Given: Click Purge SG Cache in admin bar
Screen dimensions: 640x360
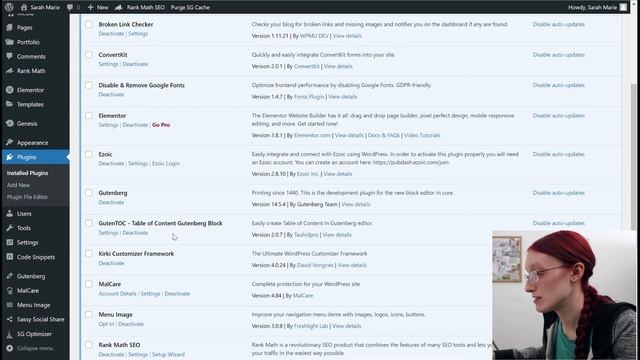Looking at the screenshot, I should click(x=190, y=7).
